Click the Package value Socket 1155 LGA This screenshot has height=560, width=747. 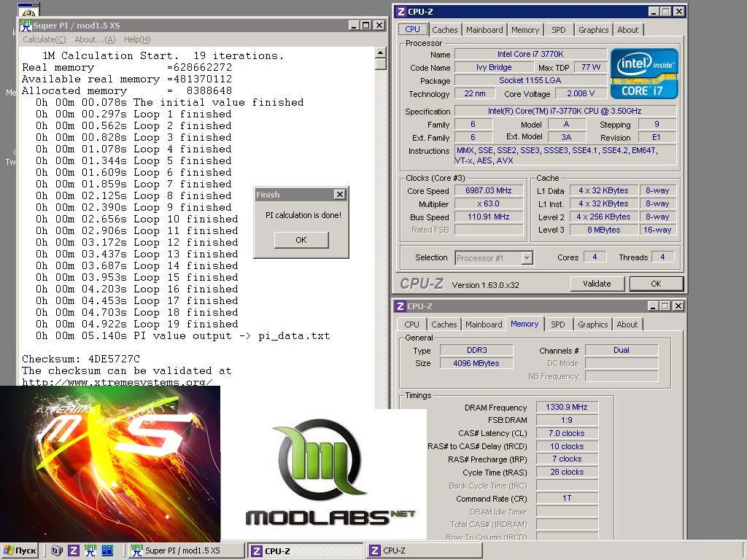click(x=531, y=80)
